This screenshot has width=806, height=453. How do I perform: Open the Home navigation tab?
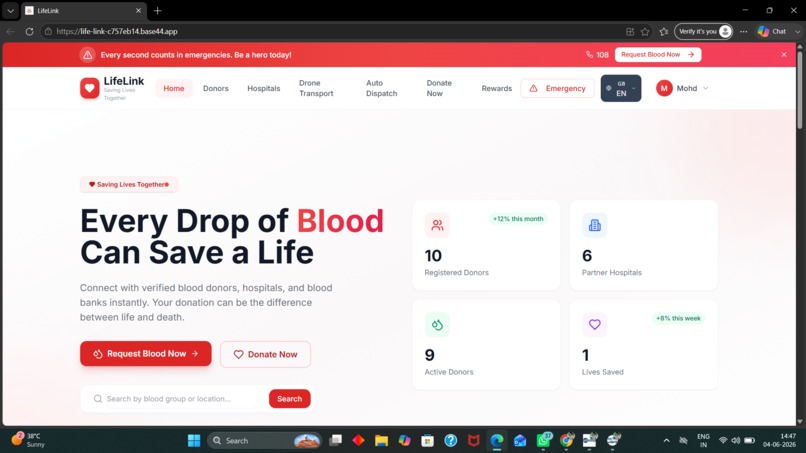(x=174, y=88)
